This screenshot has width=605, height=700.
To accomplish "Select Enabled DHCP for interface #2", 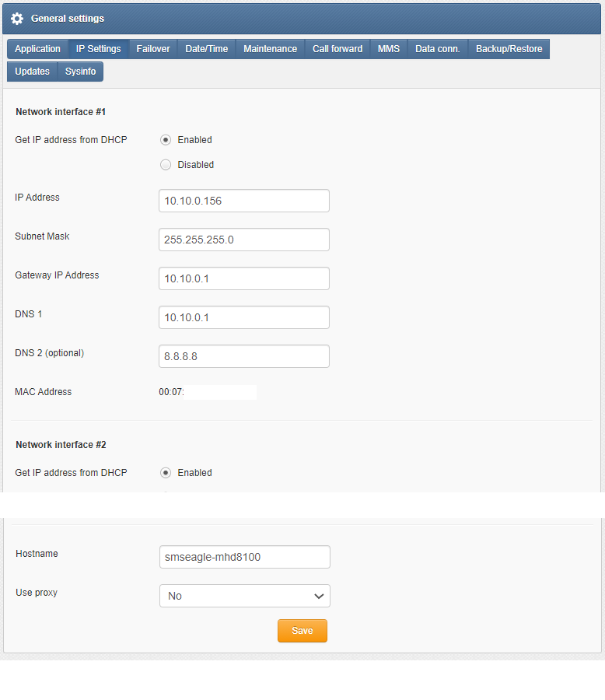I will pyautogui.click(x=166, y=473).
